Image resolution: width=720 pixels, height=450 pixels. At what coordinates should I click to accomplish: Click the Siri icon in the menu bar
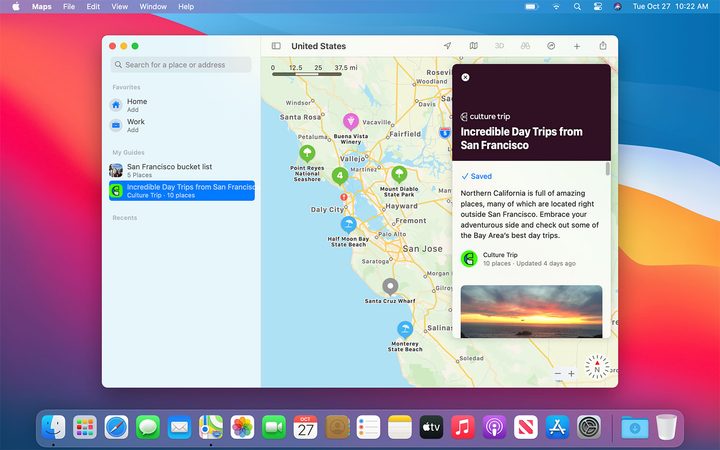click(x=618, y=6)
